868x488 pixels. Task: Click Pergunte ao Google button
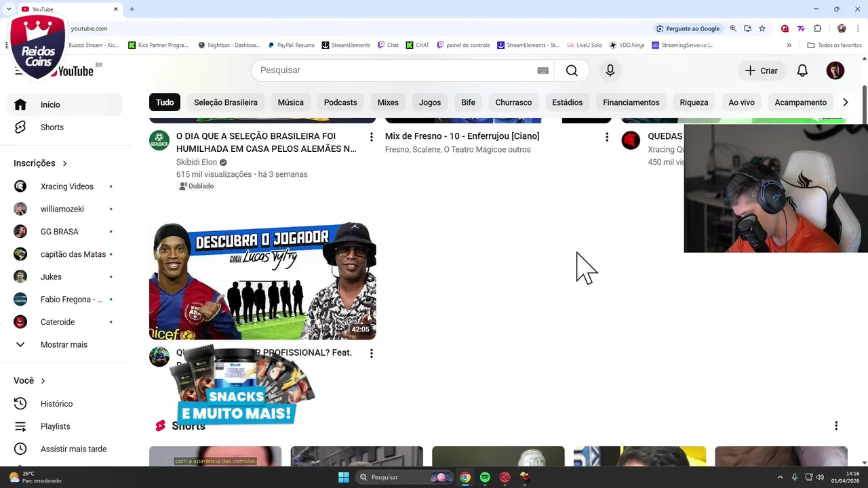688,28
